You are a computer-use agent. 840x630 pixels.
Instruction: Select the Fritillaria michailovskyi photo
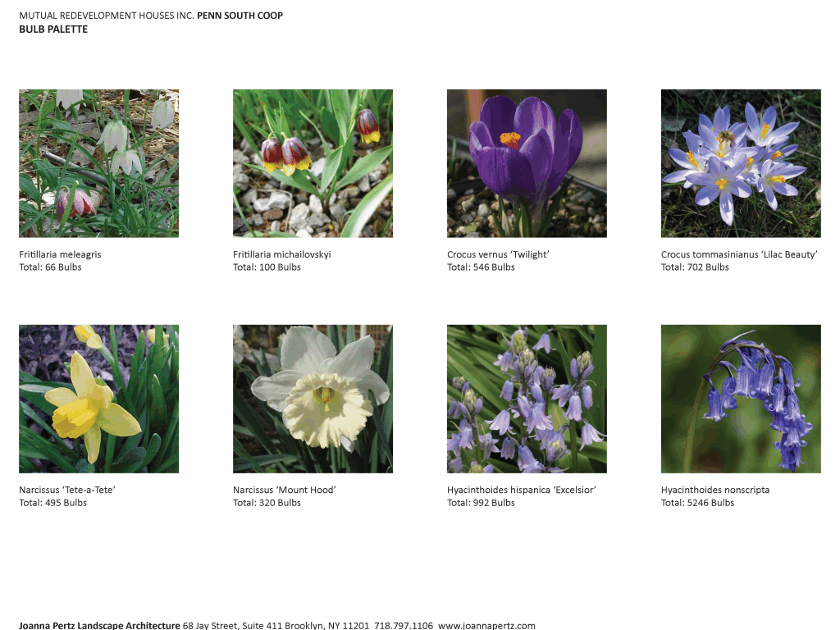313,163
